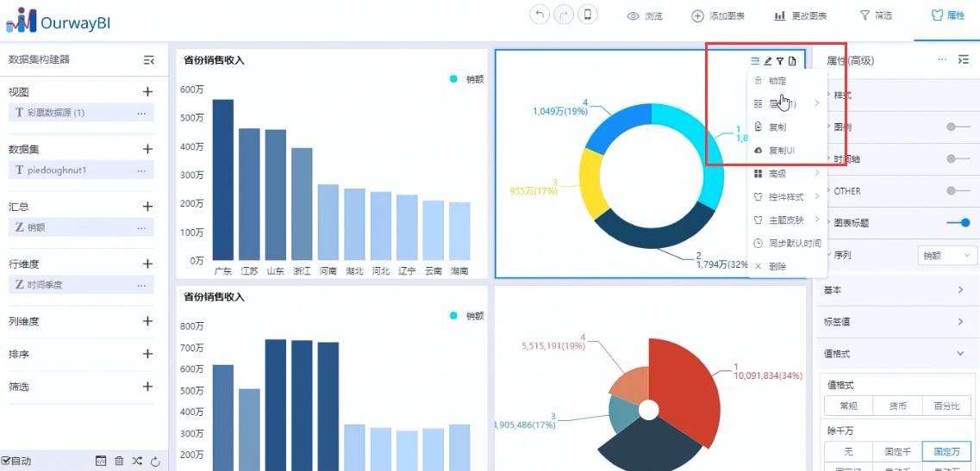
Task: Click the trash icon in bottom bar
Action: (119, 461)
